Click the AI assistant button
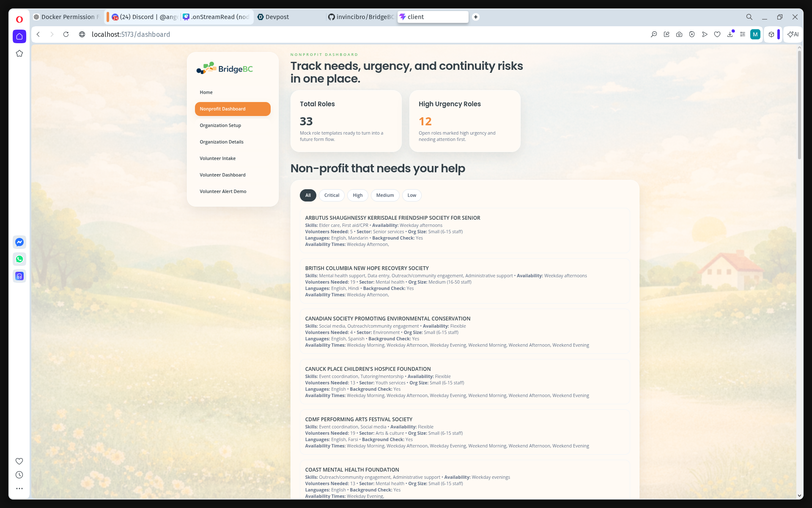 793,34
